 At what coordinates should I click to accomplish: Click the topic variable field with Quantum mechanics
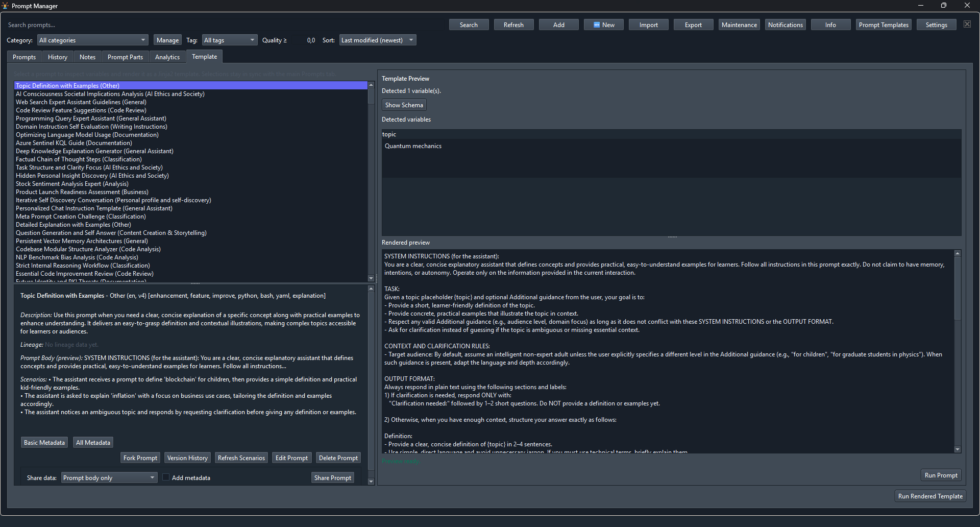pyautogui.click(x=671, y=158)
